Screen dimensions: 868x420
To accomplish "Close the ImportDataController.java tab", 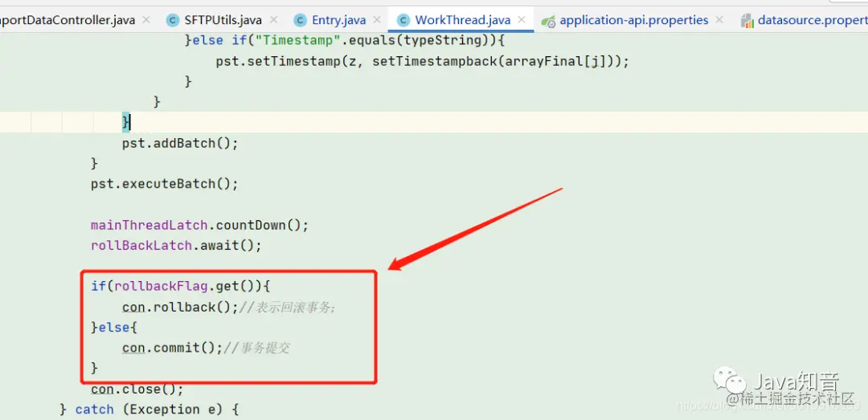I will (146, 20).
